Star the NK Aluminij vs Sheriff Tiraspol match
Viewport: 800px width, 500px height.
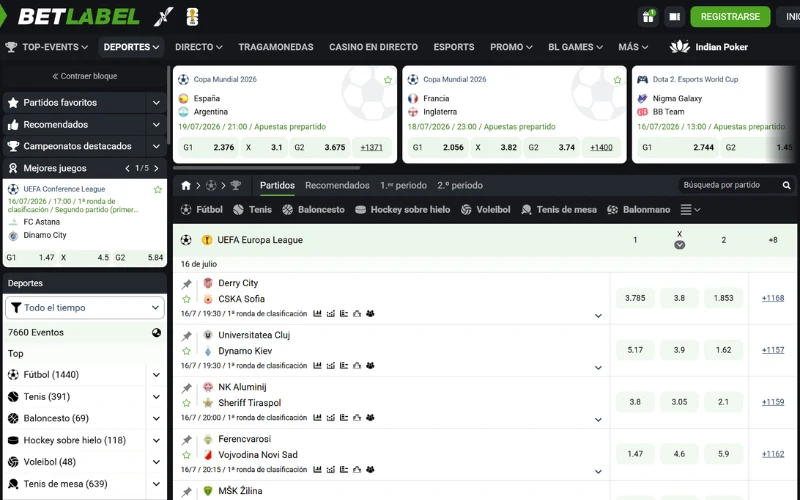(187, 403)
